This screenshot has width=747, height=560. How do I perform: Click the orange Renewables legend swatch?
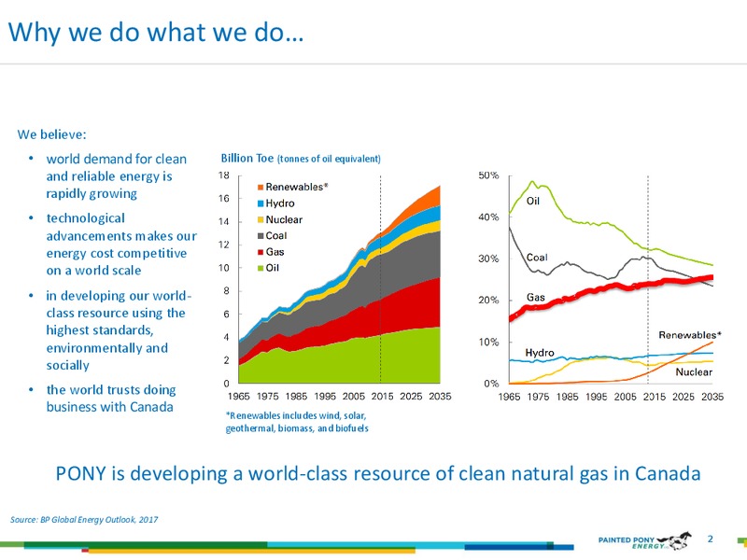pos(261,188)
